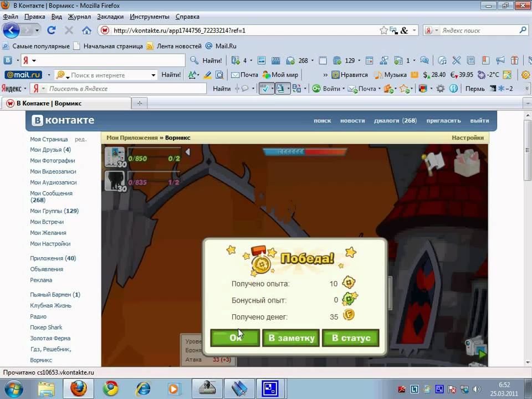Click the Самые популярные bookmark
This screenshot has height=399, width=532.
click(x=37, y=46)
